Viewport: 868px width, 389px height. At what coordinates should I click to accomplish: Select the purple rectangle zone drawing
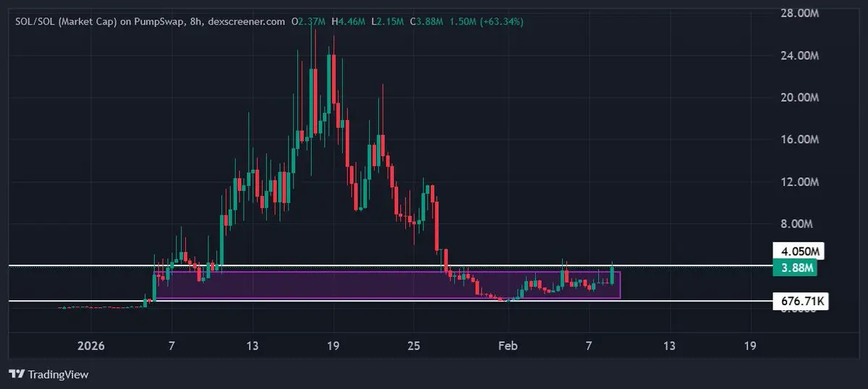[x=388, y=285]
